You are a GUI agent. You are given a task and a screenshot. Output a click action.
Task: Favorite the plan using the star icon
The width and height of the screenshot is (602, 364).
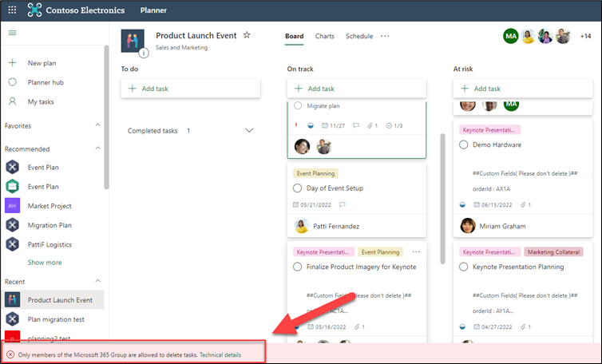[x=247, y=36]
